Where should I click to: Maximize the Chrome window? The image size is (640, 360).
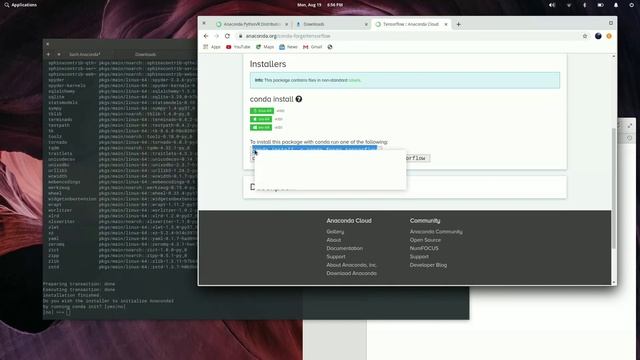tap(611, 23)
